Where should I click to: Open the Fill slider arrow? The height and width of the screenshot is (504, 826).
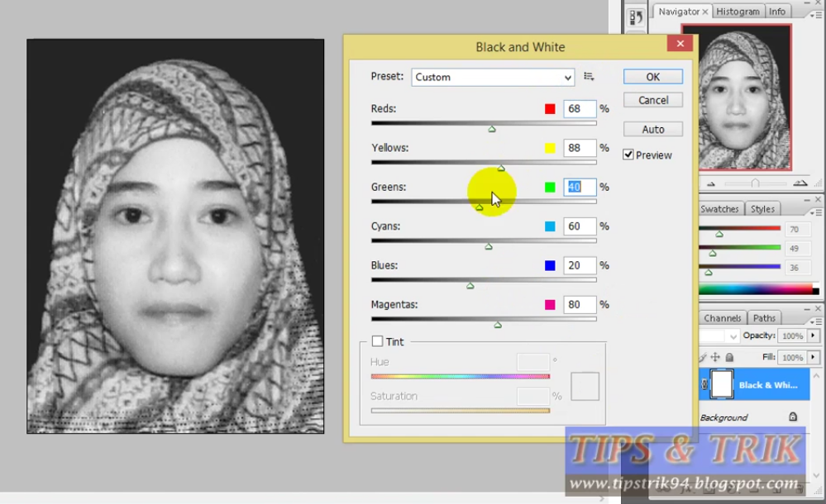(x=814, y=357)
